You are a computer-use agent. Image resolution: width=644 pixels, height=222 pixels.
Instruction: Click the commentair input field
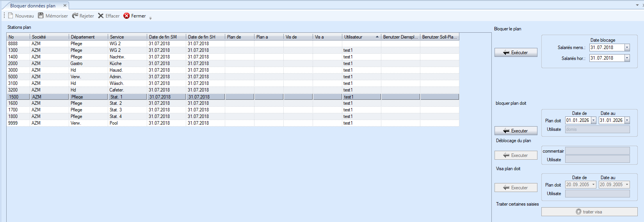[x=597, y=151]
